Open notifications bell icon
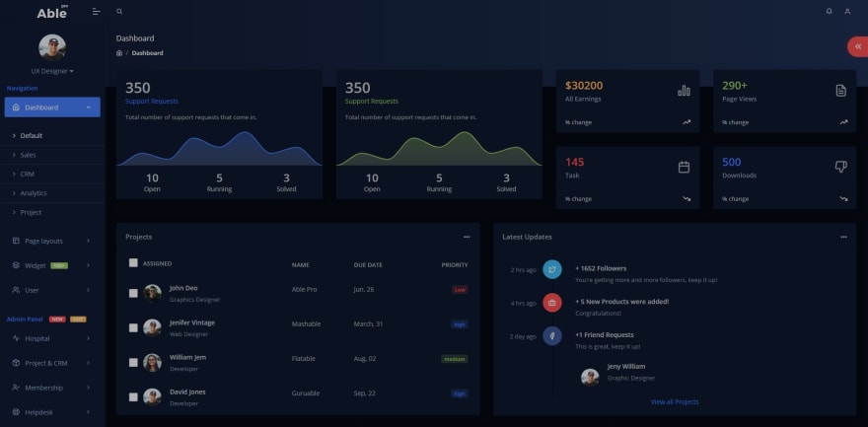The image size is (868, 427). coord(829,12)
